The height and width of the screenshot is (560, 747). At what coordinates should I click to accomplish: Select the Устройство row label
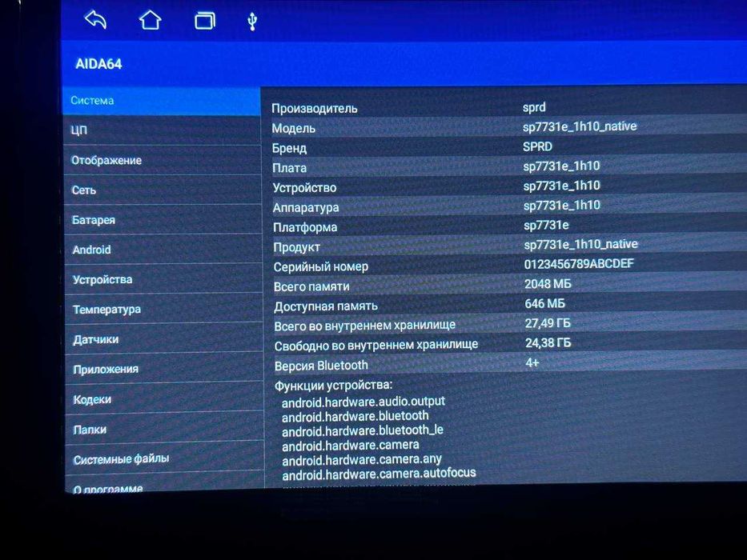pos(304,188)
